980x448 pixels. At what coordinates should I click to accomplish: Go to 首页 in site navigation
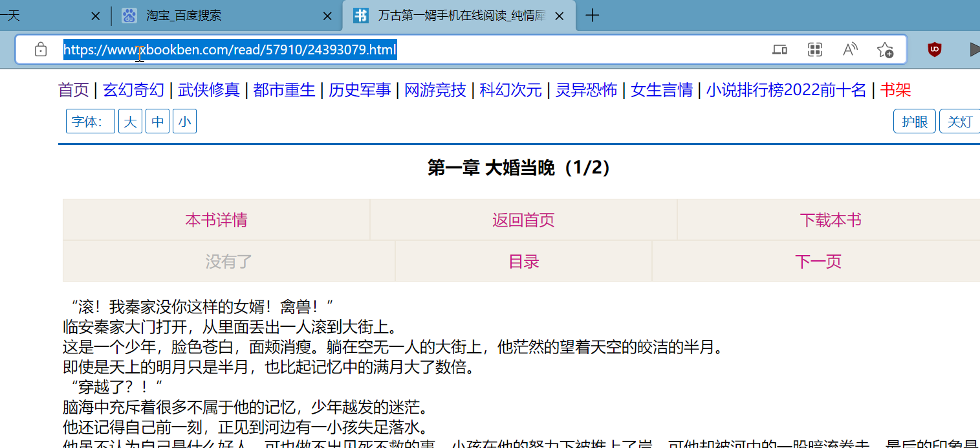[x=73, y=90]
